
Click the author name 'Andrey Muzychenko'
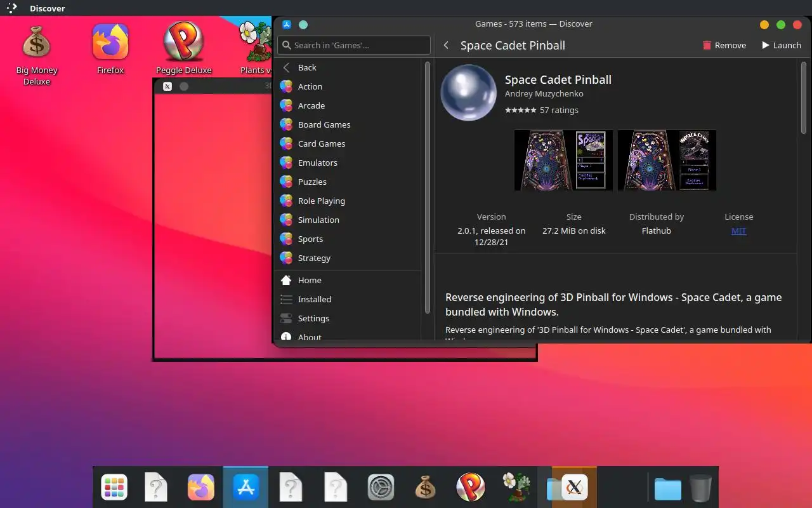pyautogui.click(x=544, y=93)
